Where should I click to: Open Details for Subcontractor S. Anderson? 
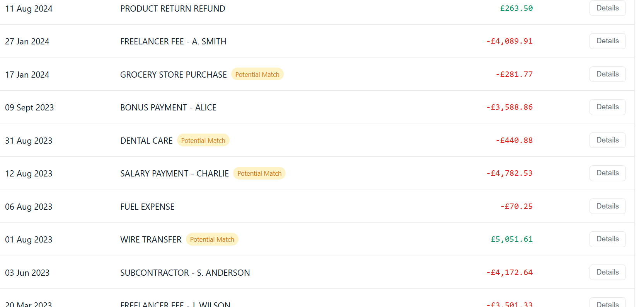tap(607, 272)
